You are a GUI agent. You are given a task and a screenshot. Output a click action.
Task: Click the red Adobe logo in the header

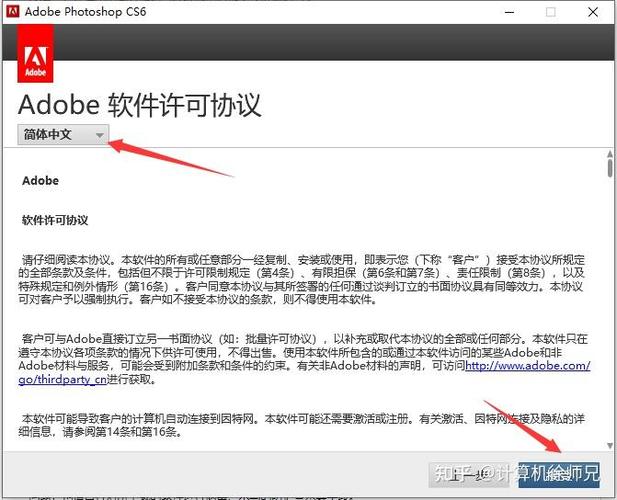[x=35, y=54]
